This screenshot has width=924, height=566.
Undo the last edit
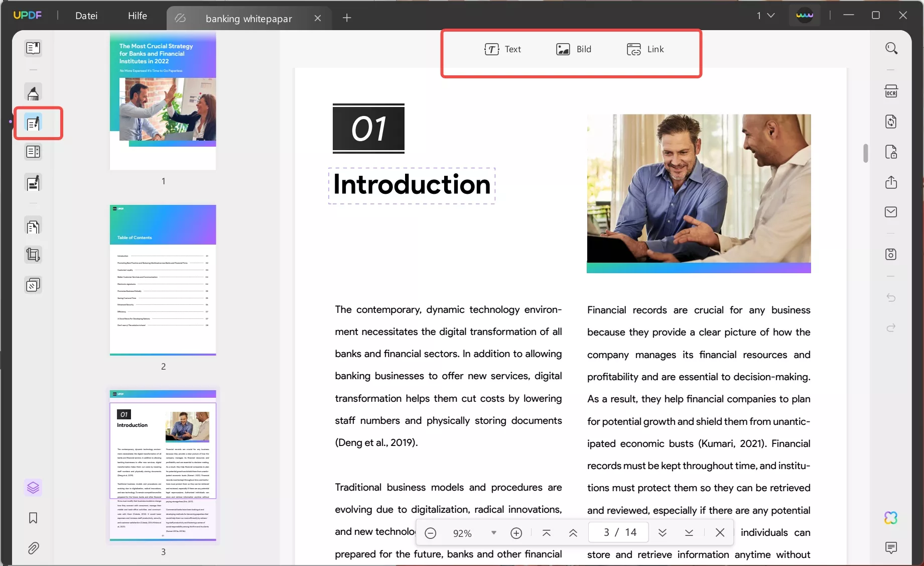tap(891, 298)
